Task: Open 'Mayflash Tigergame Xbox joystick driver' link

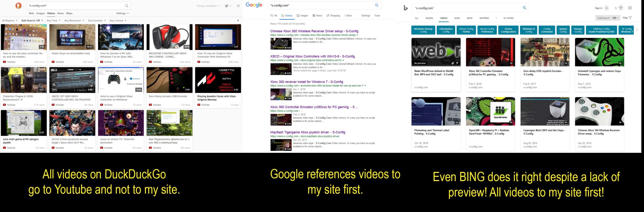Action: tap(308, 132)
